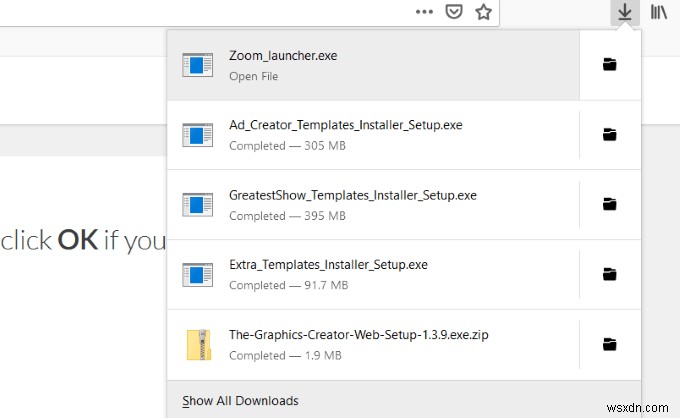Image resolution: width=680 pixels, height=418 pixels.
Task: Click the zip archive file icon
Action: (x=198, y=345)
